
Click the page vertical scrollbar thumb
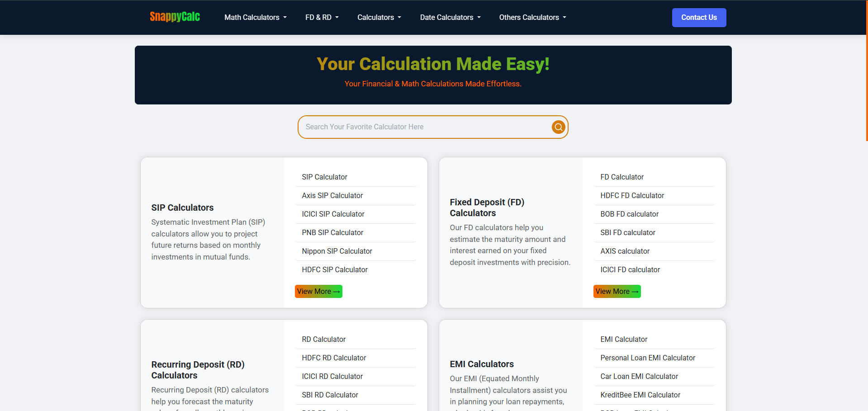867,71
